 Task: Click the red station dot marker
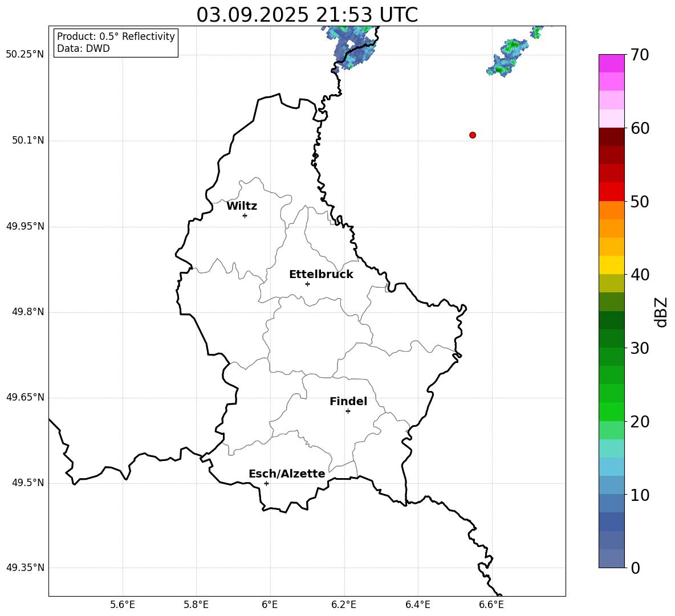tap(472, 135)
